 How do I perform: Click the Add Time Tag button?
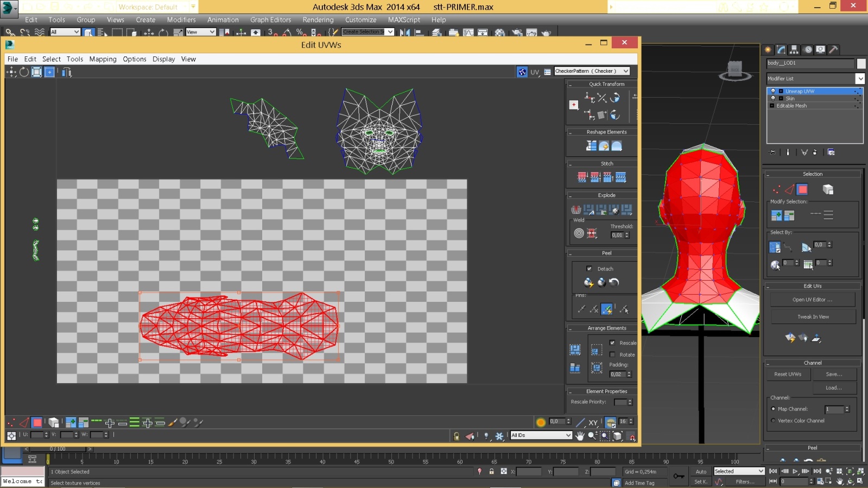tap(639, 483)
